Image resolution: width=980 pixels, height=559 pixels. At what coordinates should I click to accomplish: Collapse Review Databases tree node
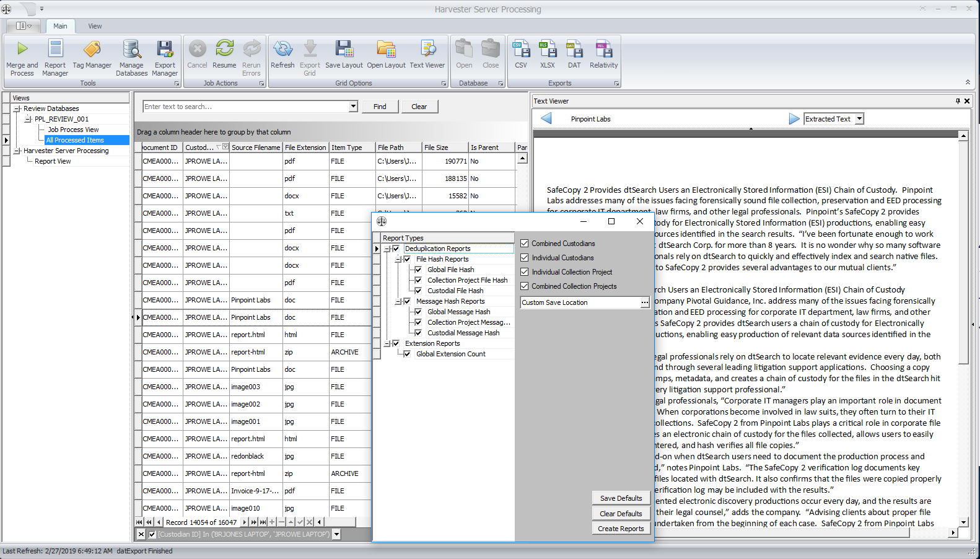pyautogui.click(x=17, y=108)
